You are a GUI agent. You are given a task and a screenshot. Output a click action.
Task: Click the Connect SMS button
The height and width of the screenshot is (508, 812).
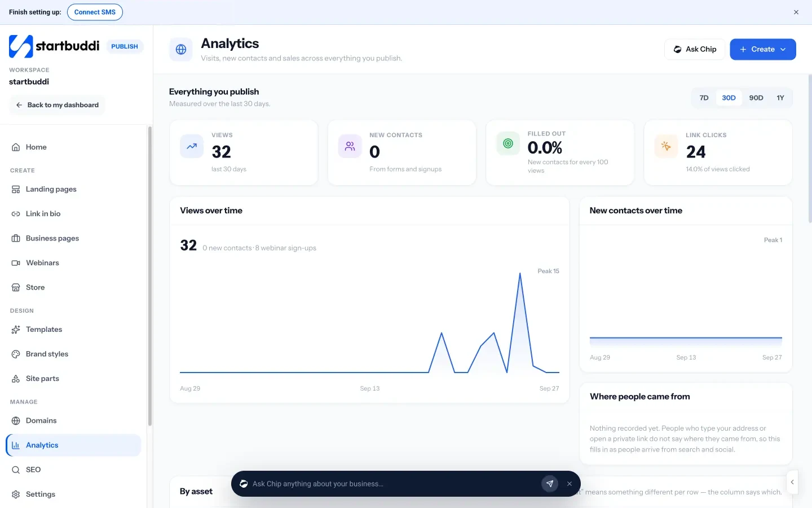(95, 12)
